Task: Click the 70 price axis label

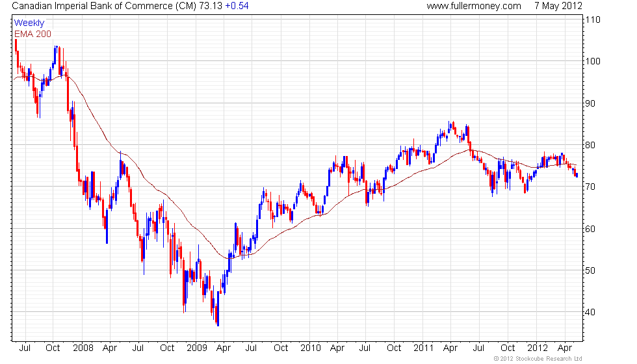Action: pos(590,187)
